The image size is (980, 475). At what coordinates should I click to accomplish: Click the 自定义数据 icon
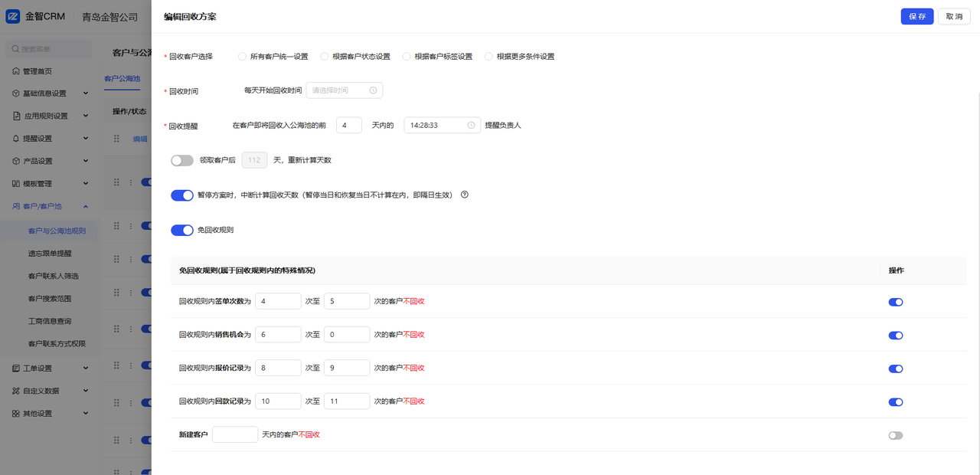pos(16,391)
